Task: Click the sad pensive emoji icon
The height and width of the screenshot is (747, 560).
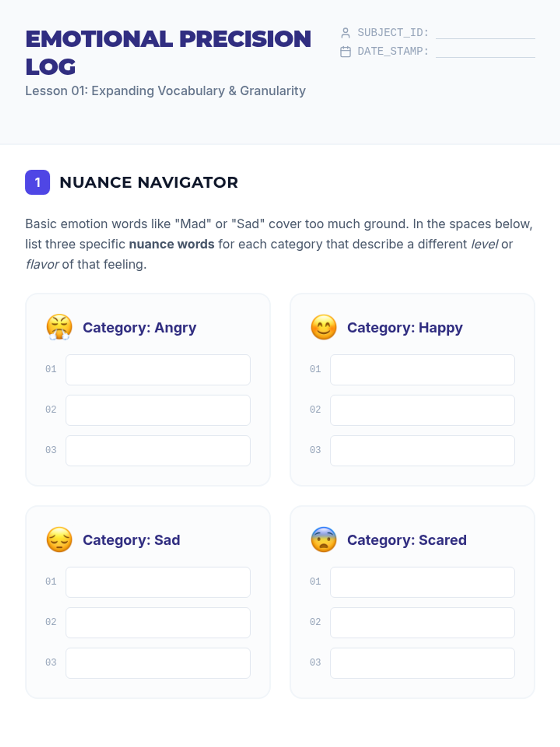Action: [x=59, y=540]
